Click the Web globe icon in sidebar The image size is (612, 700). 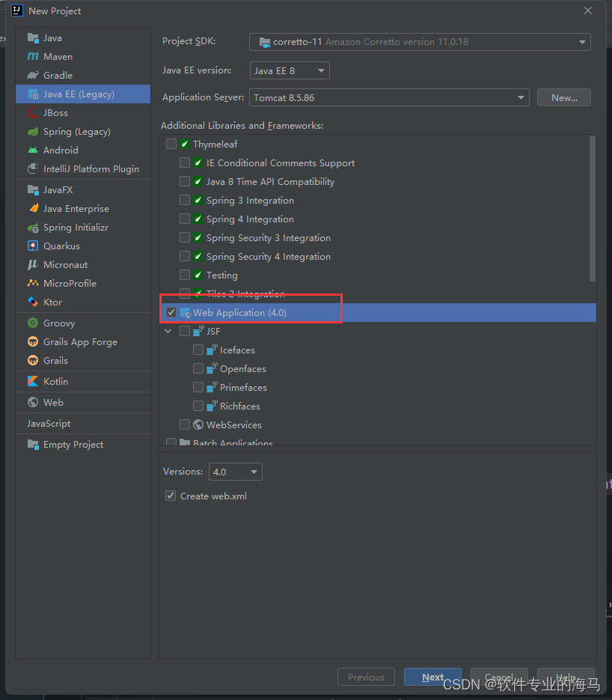[33, 402]
